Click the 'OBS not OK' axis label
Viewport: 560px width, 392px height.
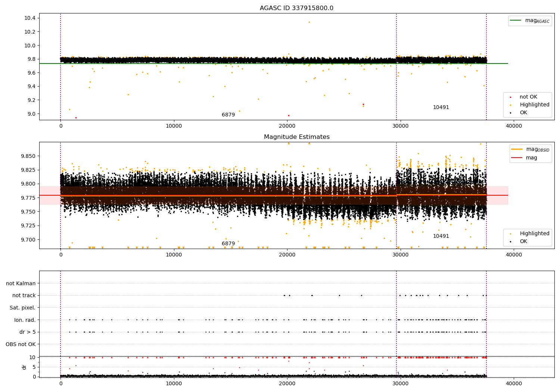[21, 345]
